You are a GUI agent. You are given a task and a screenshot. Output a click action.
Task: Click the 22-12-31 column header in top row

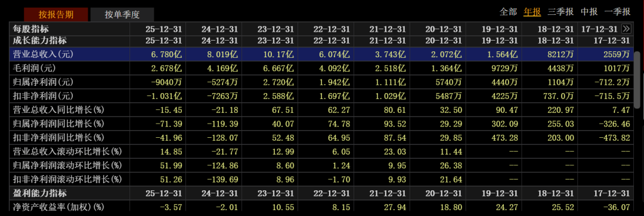pyautogui.click(x=331, y=29)
